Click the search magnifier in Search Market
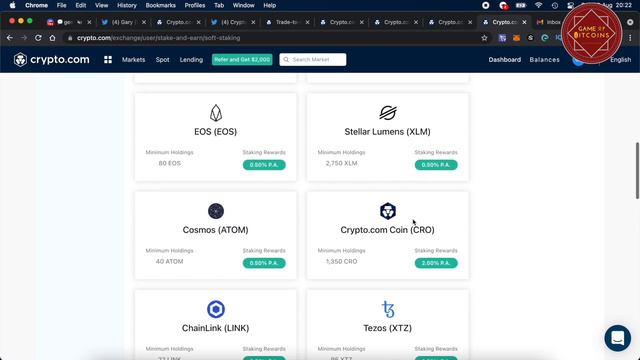This screenshot has width=640, height=360. tap(286, 60)
